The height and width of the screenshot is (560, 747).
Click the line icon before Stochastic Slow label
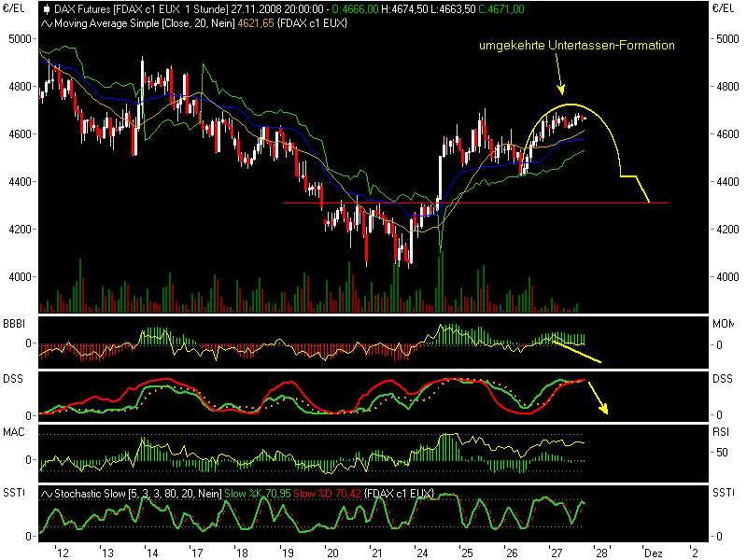click(x=47, y=494)
